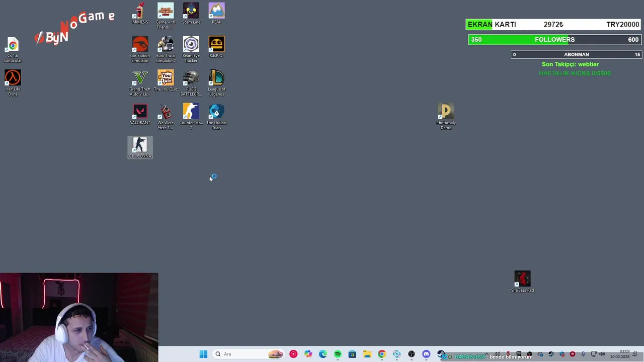Open the blue gear taskbar app

(397, 354)
